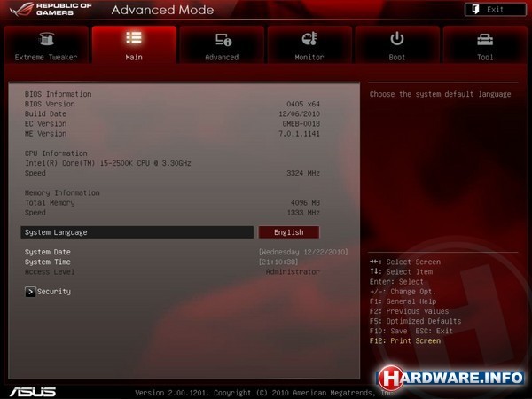Select the System Time value field
532x399 pixels.
279,262
